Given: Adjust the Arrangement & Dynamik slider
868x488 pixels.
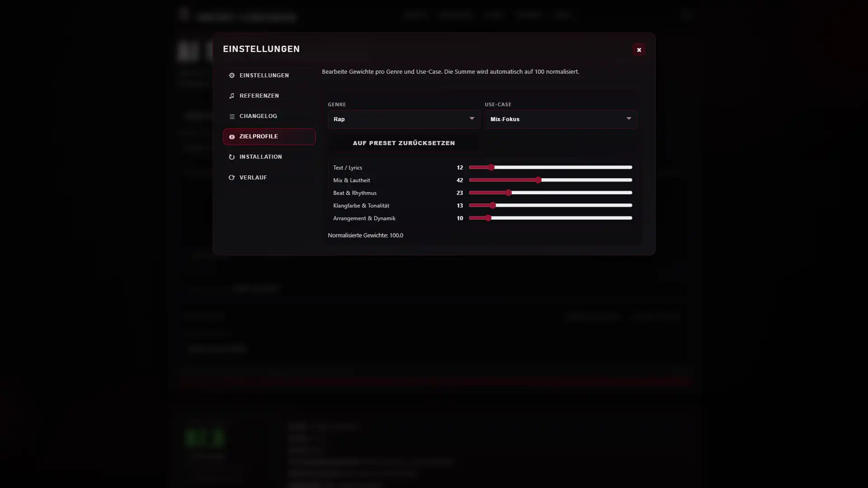Looking at the screenshot, I should click(550, 218).
